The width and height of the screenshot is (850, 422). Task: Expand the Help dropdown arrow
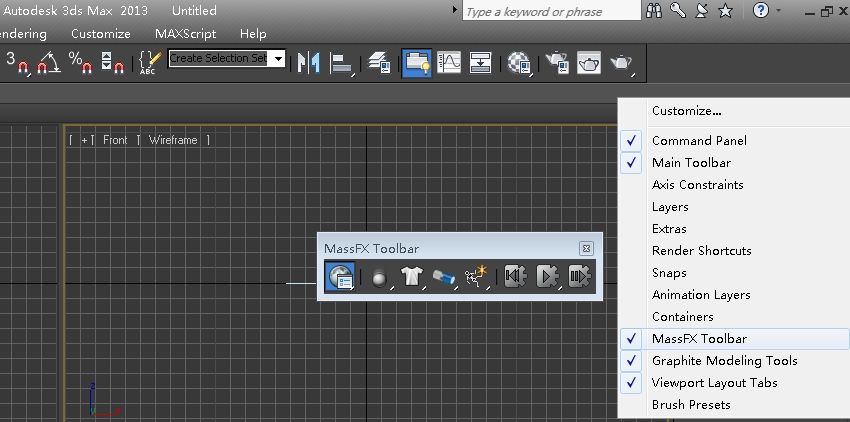[779, 10]
